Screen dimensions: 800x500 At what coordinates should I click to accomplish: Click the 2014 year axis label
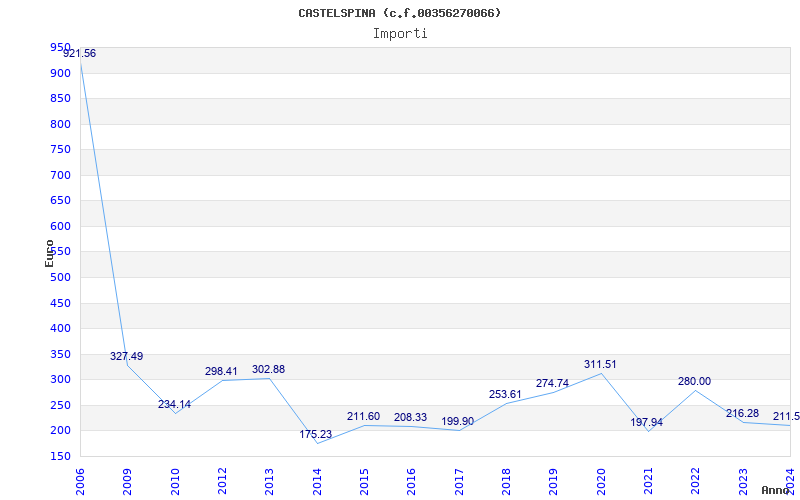[x=317, y=482]
